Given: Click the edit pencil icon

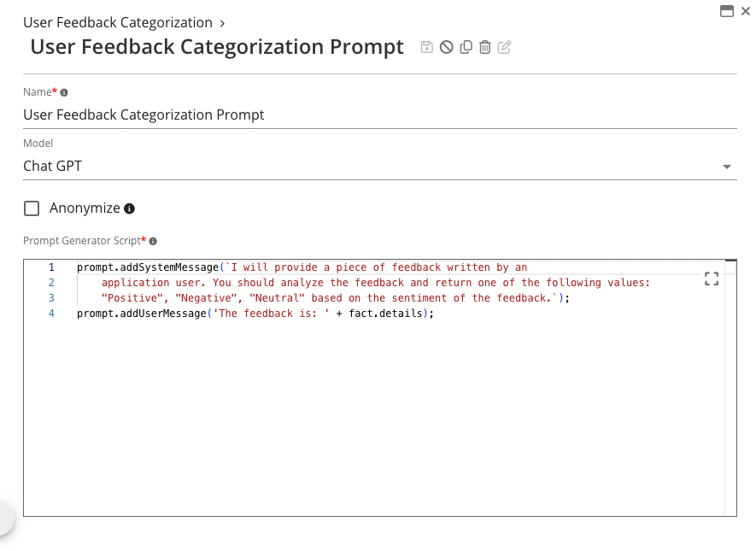Looking at the screenshot, I should coord(505,47).
